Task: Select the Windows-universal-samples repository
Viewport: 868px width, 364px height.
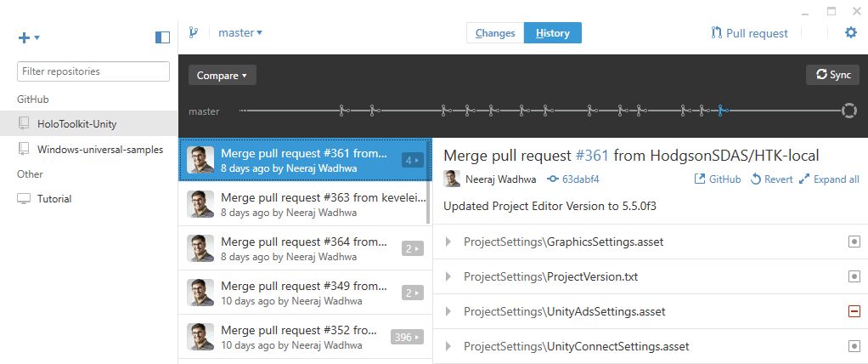Action: pos(99,149)
